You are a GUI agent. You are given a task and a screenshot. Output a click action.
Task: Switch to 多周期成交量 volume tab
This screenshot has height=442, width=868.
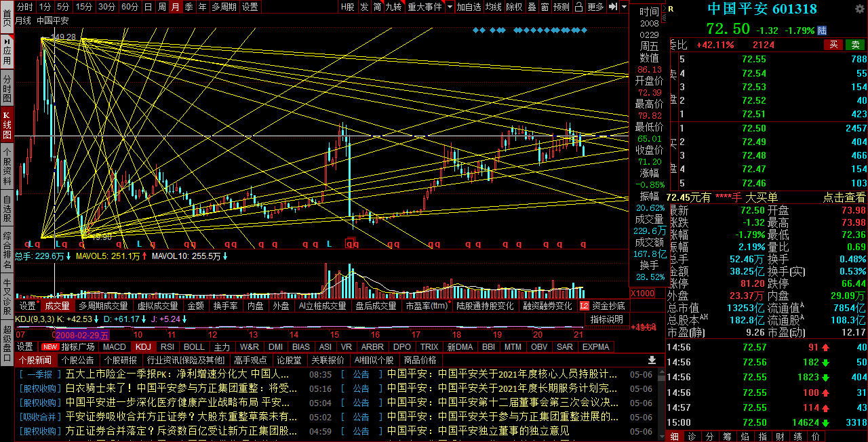(x=103, y=306)
